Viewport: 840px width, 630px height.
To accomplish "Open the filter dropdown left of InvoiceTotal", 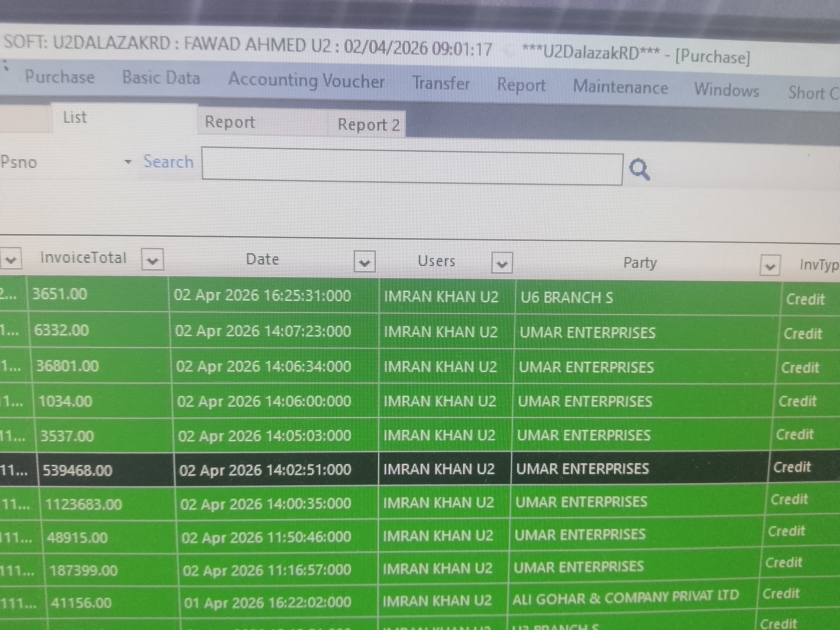I will coord(11,258).
